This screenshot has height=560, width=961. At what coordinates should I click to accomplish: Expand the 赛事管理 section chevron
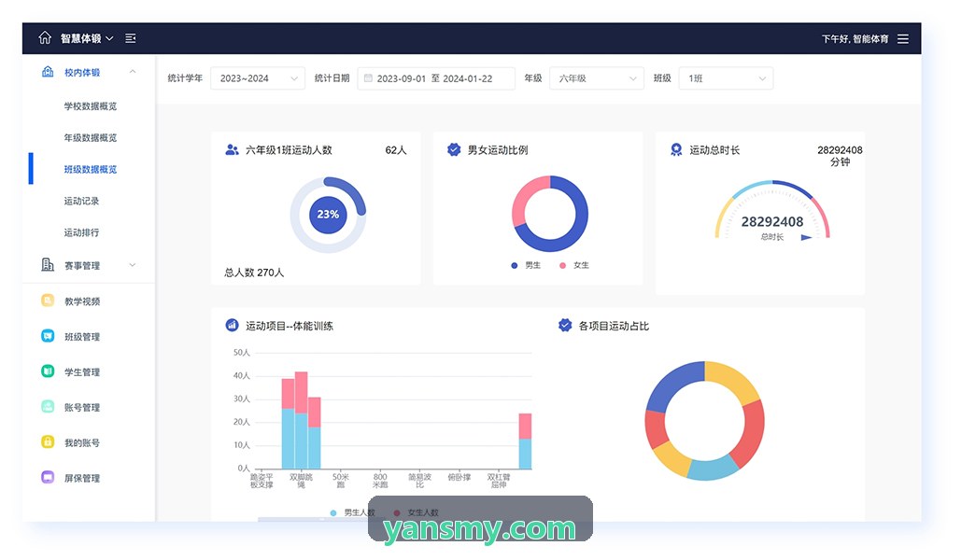click(x=133, y=265)
